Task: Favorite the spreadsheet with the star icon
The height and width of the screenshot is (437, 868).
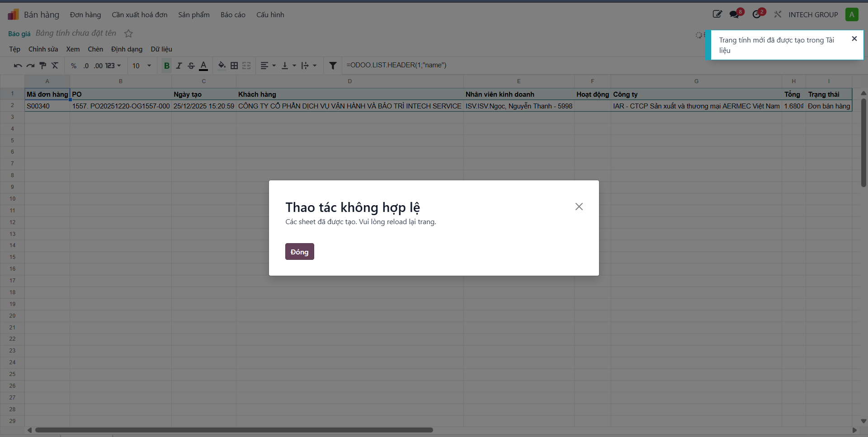Action: [x=128, y=33]
